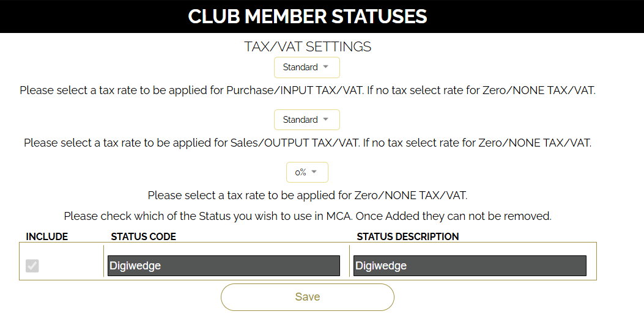Expand the Sales/OUTPUT tax rate dropdown
644x336 pixels.
click(x=306, y=120)
